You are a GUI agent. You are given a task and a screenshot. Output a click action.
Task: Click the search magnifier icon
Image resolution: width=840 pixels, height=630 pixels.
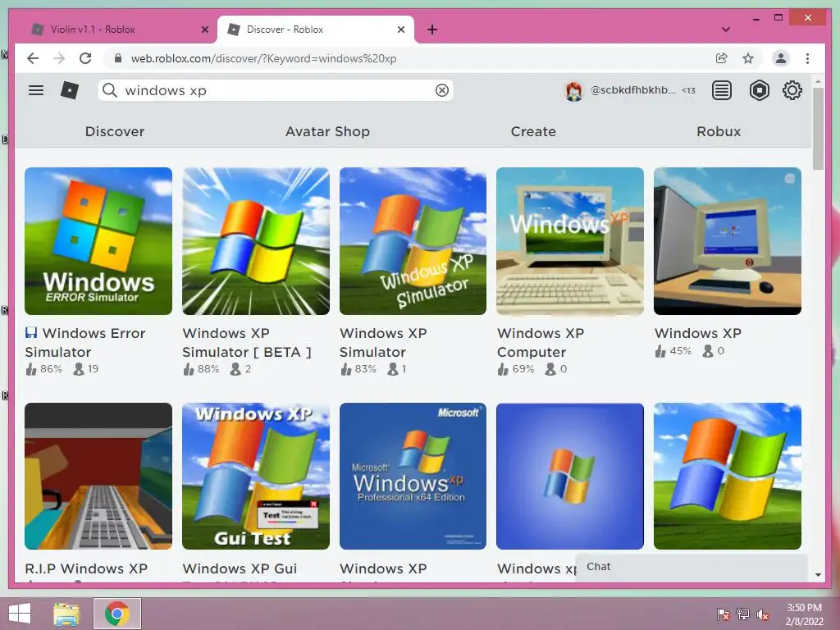(x=110, y=90)
